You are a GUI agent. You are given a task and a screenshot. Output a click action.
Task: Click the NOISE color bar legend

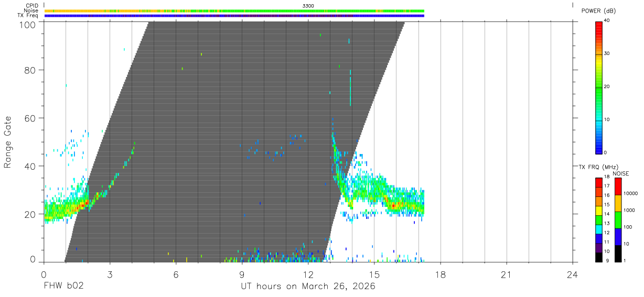click(618, 219)
